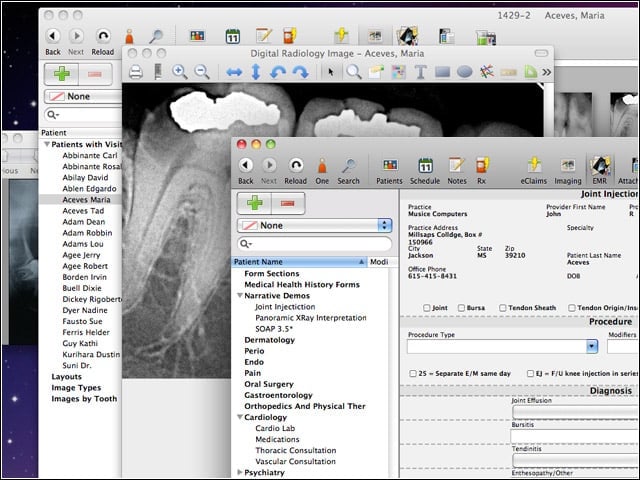Image resolution: width=640 pixels, height=480 pixels.
Task: Sort by Patient Name column header
Action: click(300, 262)
